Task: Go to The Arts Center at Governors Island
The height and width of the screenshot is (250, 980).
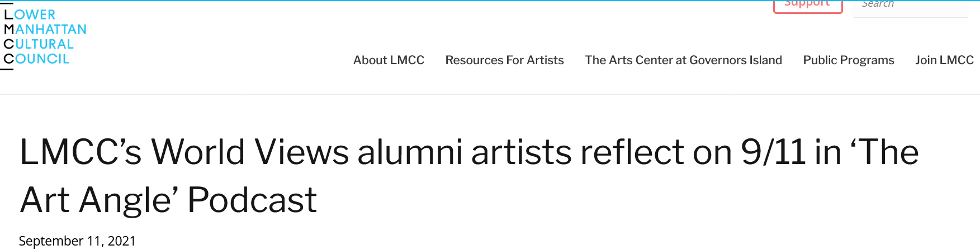Action: [x=683, y=60]
